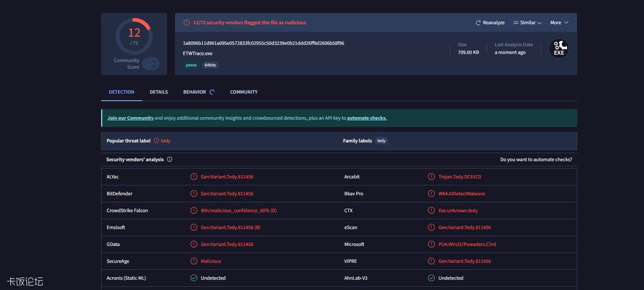The width and height of the screenshot is (644, 290).
Task: Click the 12/72 detection score gauge
Action: point(134,36)
